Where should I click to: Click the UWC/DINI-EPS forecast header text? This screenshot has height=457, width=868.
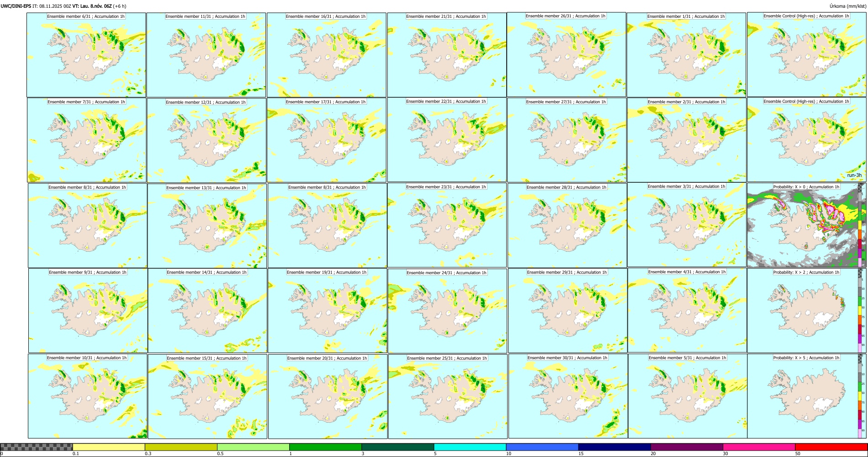(x=64, y=6)
